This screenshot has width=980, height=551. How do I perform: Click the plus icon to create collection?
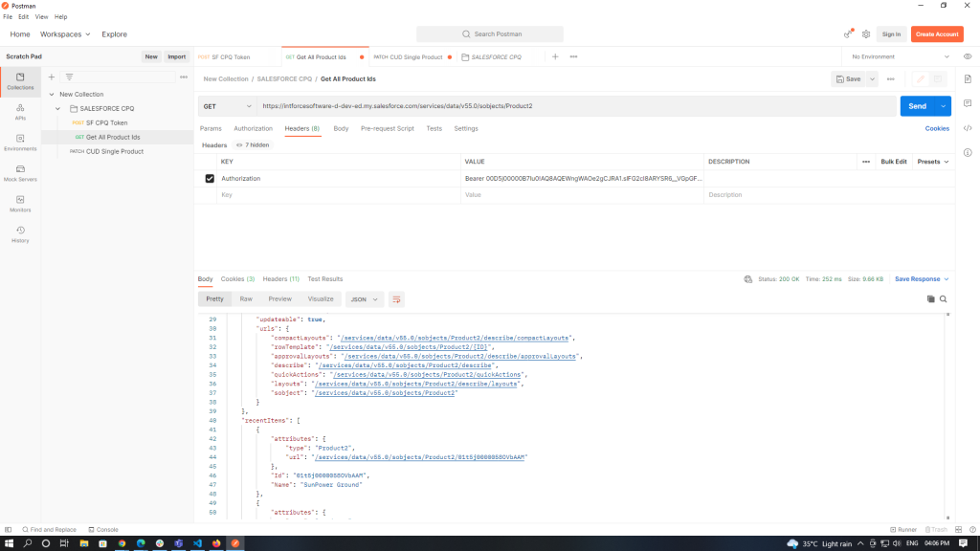(x=52, y=77)
